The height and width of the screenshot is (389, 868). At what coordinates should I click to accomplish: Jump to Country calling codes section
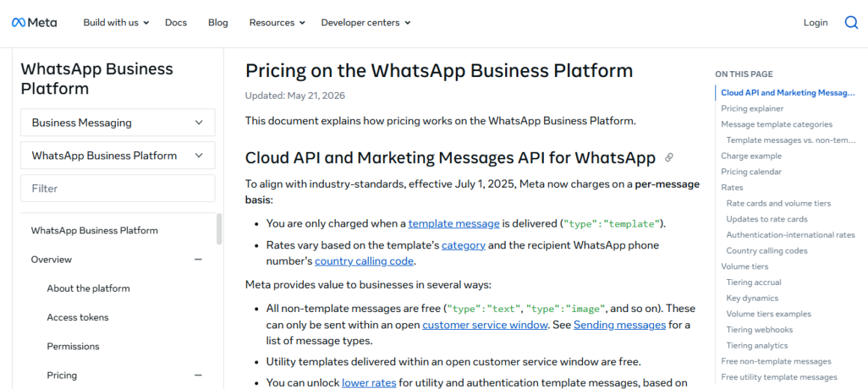767,251
